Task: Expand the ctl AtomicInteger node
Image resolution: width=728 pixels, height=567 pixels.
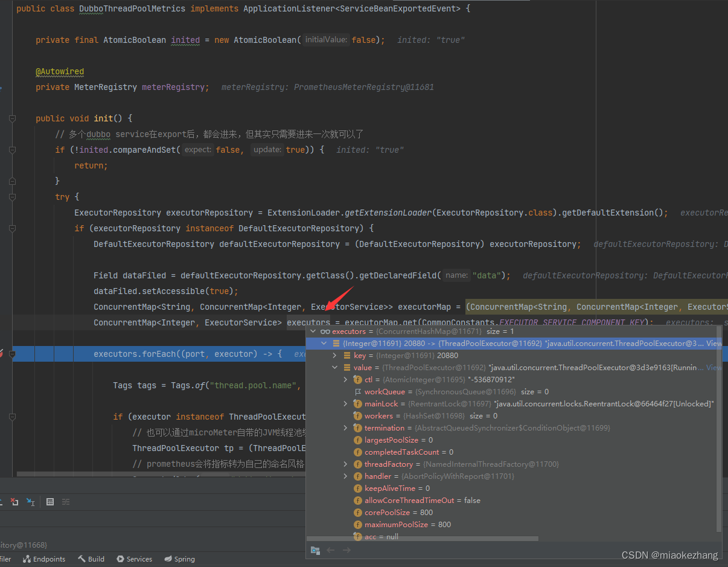Action: point(346,380)
